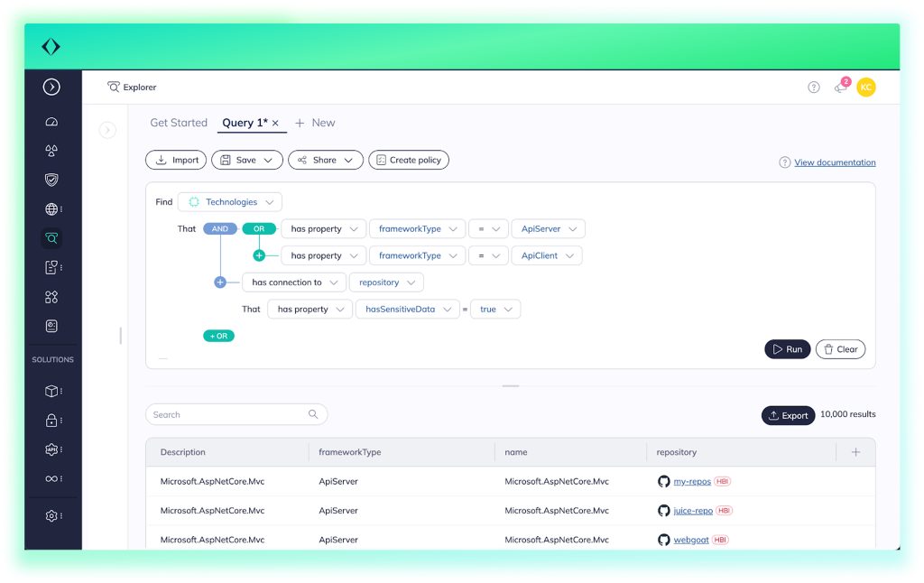Open the View documentation link

point(835,162)
